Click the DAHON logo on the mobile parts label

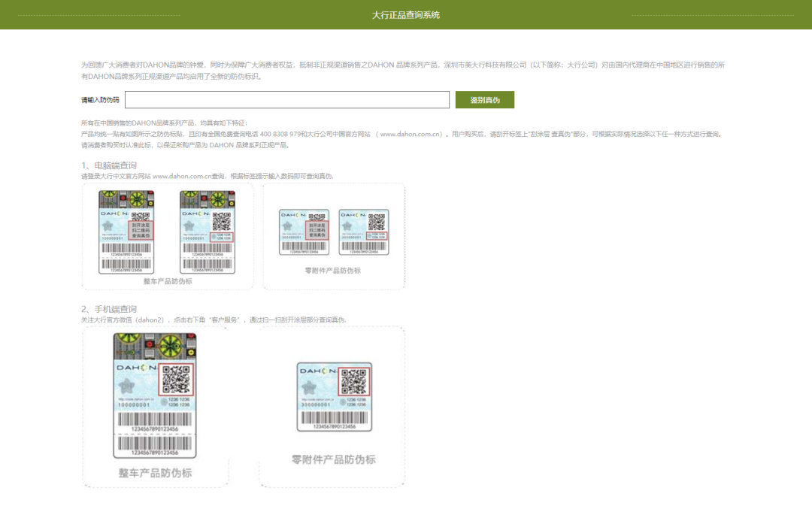(x=319, y=370)
